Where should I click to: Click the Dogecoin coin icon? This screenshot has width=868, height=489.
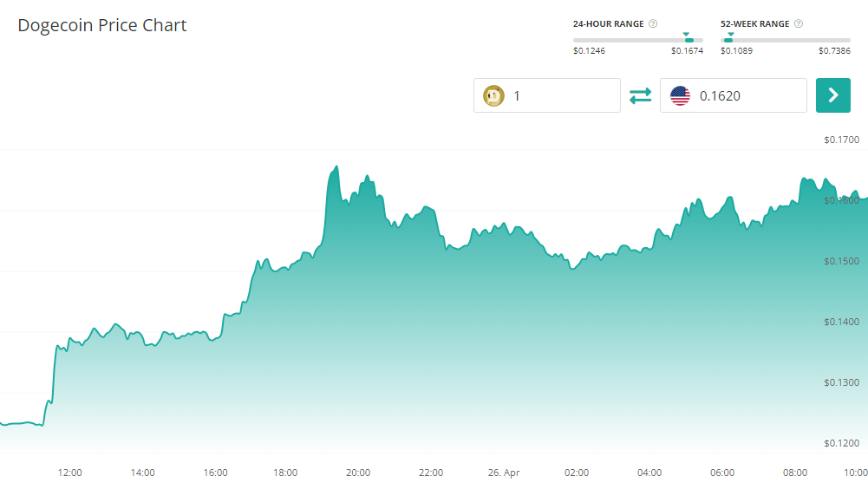click(x=493, y=95)
